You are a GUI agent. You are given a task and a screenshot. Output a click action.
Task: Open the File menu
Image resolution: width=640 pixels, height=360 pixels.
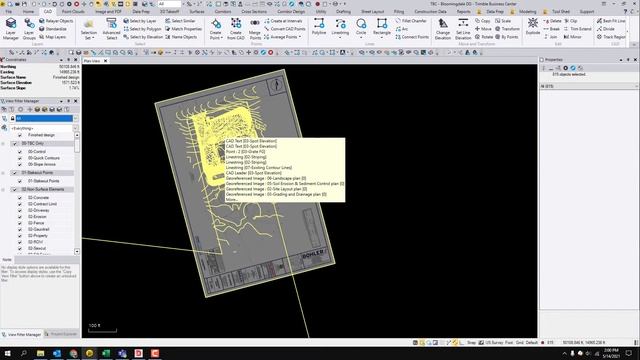9,11
